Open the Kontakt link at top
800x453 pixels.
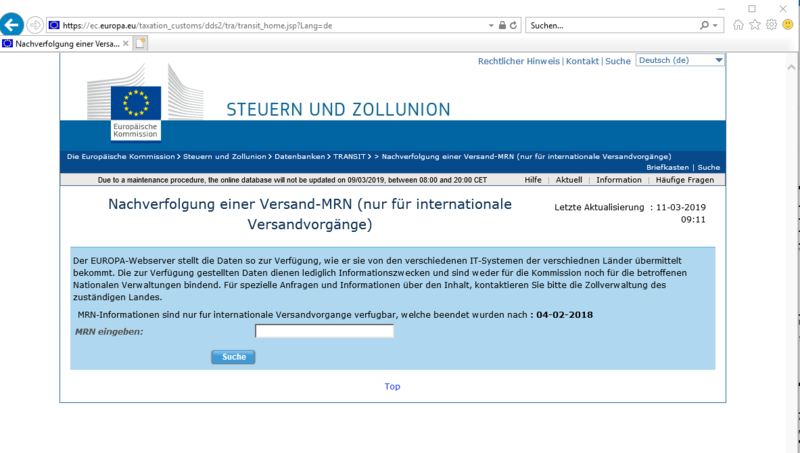[x=582, y=61]
